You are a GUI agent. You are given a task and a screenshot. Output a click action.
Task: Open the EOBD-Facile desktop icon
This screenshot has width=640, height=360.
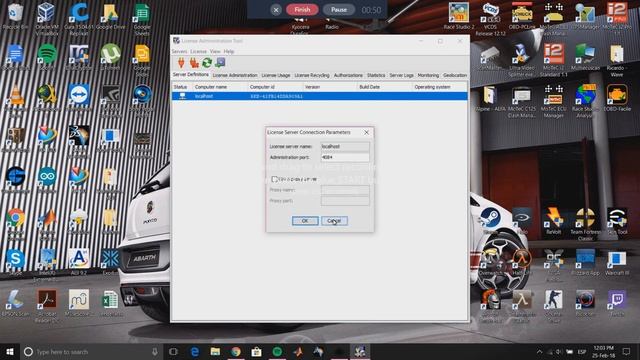coord(617,97)
